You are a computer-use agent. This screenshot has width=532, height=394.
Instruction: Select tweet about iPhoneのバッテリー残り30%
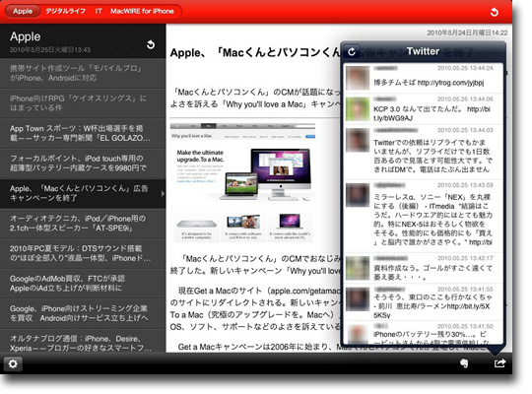point(423,333)
